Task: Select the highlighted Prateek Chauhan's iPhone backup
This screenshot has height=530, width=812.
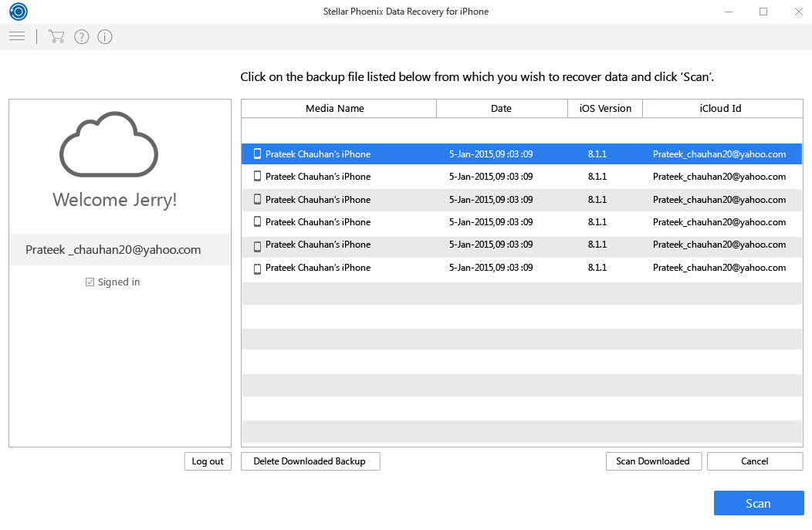Action: tap(522, 154)
